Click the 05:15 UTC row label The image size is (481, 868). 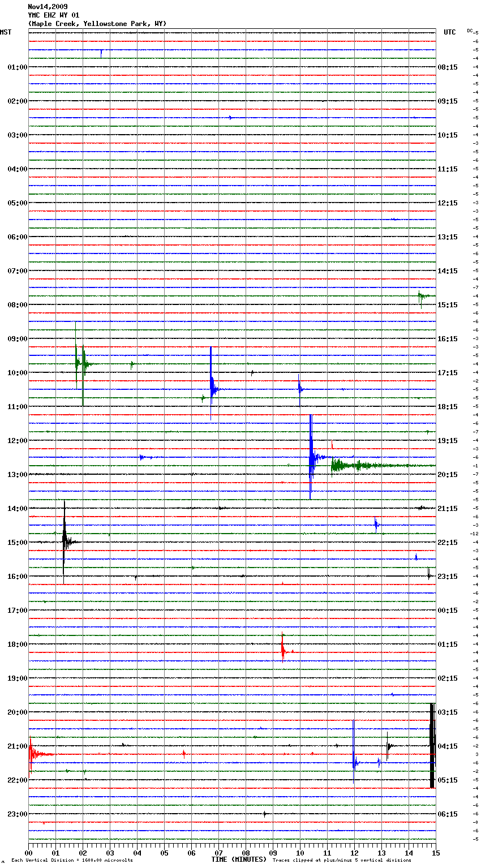pyautogui.click(x=448, y=780)
